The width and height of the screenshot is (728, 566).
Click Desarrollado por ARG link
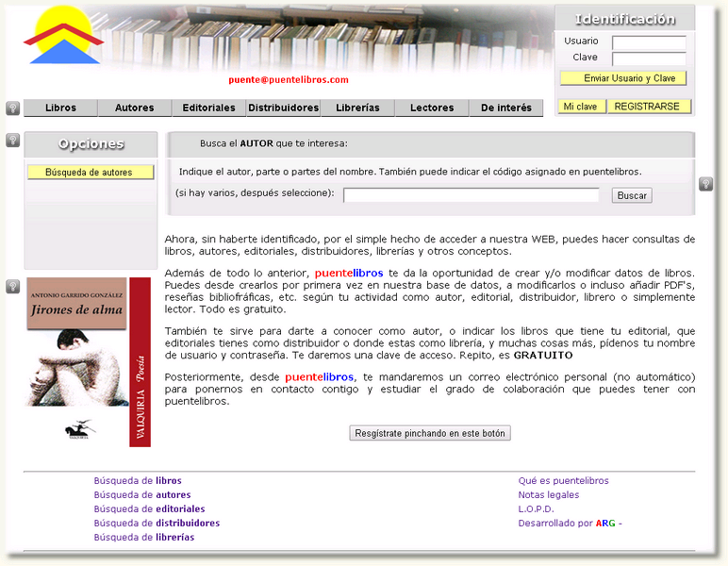tap(571, 523)
